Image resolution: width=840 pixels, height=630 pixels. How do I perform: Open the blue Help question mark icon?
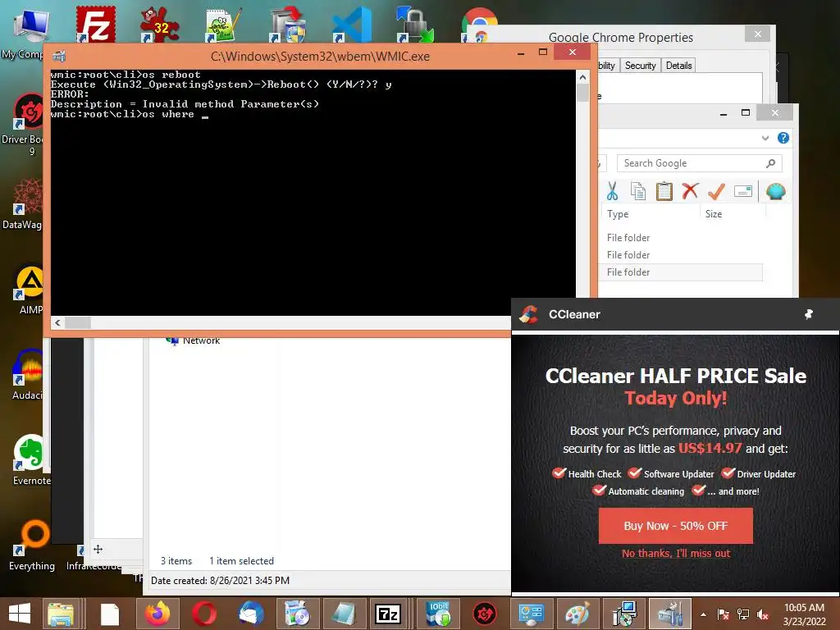(783, 138)
